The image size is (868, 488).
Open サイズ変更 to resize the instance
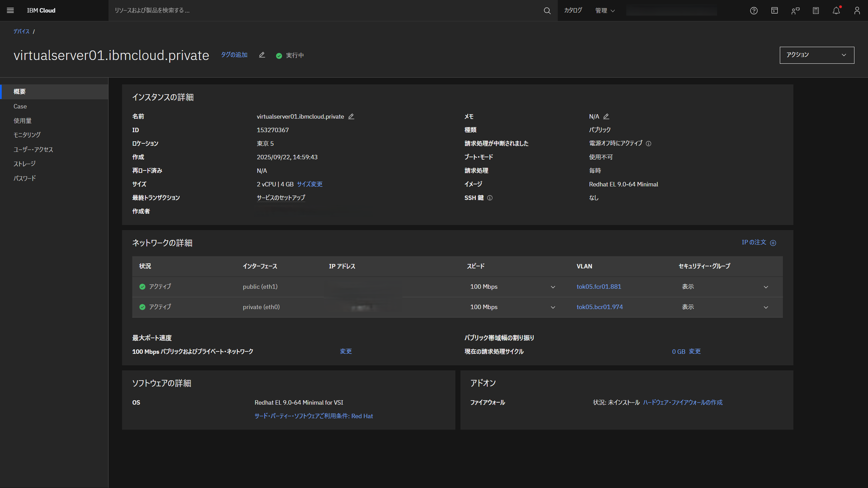[x=309, y=184]
